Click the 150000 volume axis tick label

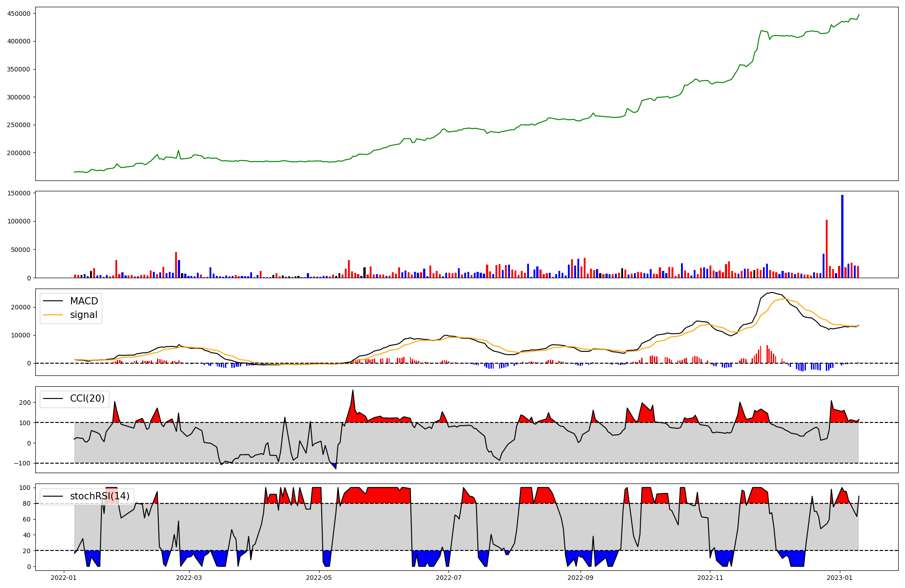(19, 193)
